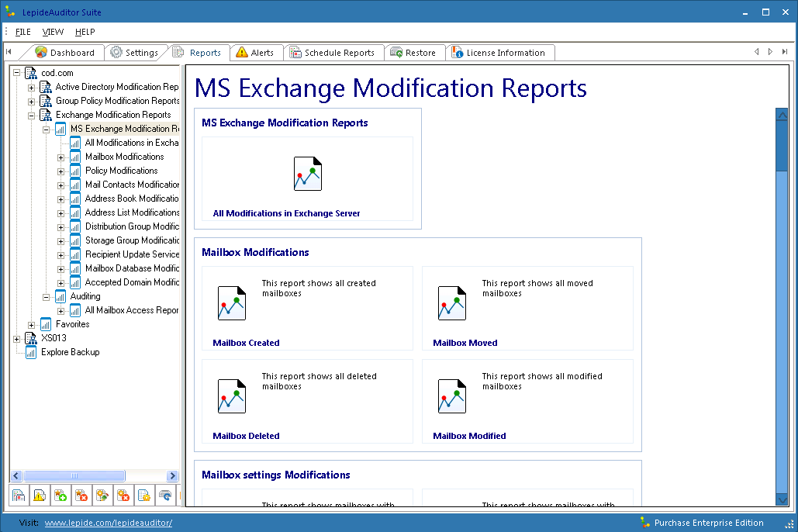Click the Explore Backup chart icon
798x532 pixels.
[x=31, y=352]
